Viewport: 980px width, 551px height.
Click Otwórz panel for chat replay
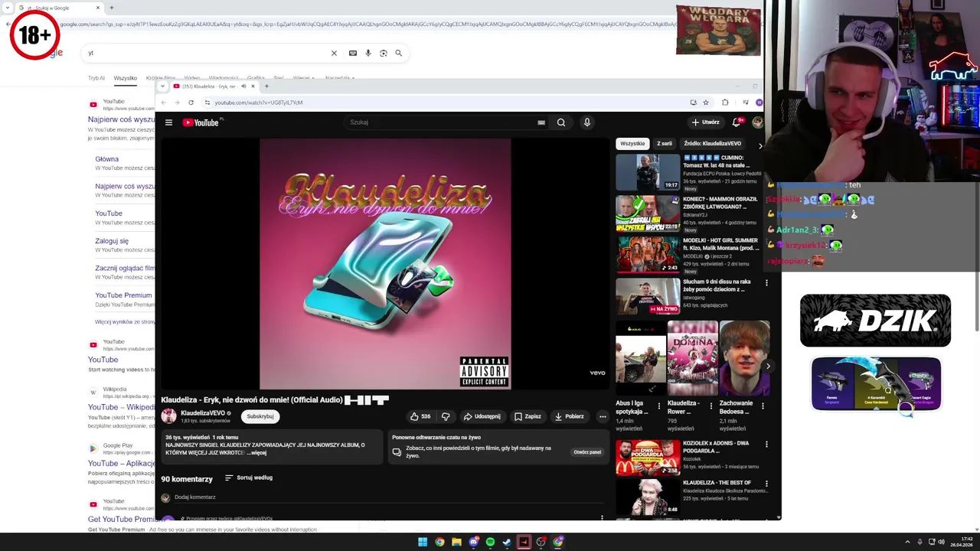587,452
